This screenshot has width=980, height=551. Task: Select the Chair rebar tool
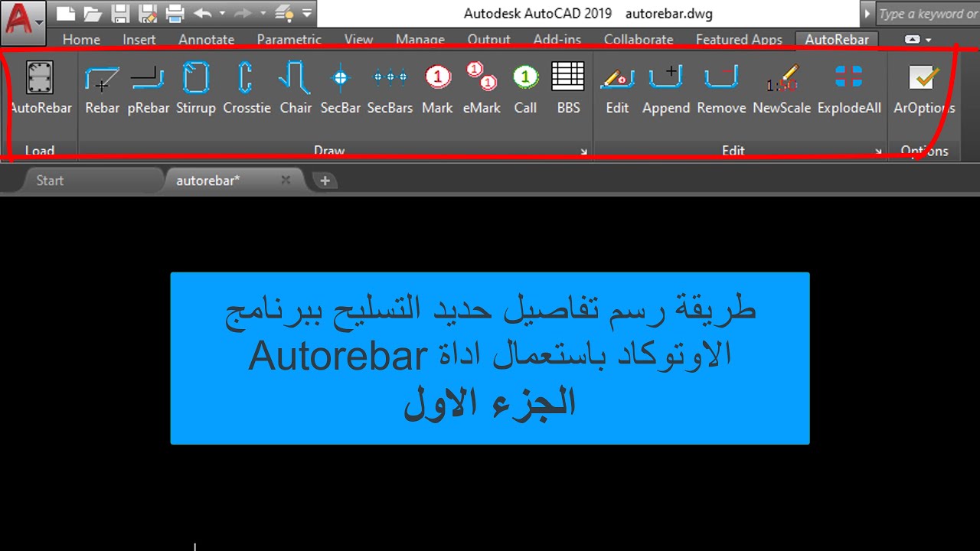click(295, 88)
